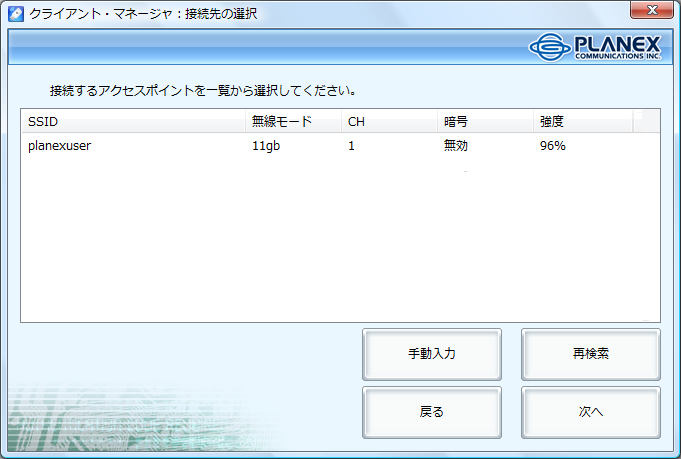The width and height of the screenshot is (681, 459).
Task: Close the client manager window
Action: coord(651,10)
